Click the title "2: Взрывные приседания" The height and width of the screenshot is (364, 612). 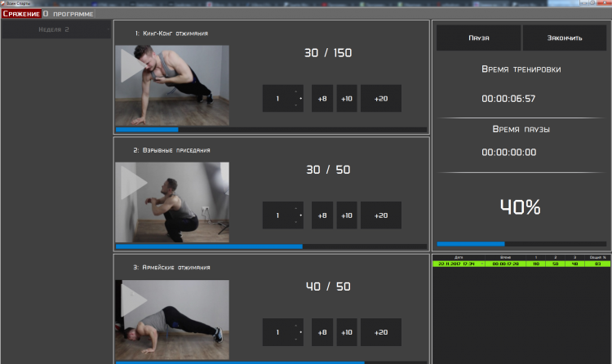[x=171, y=150]
